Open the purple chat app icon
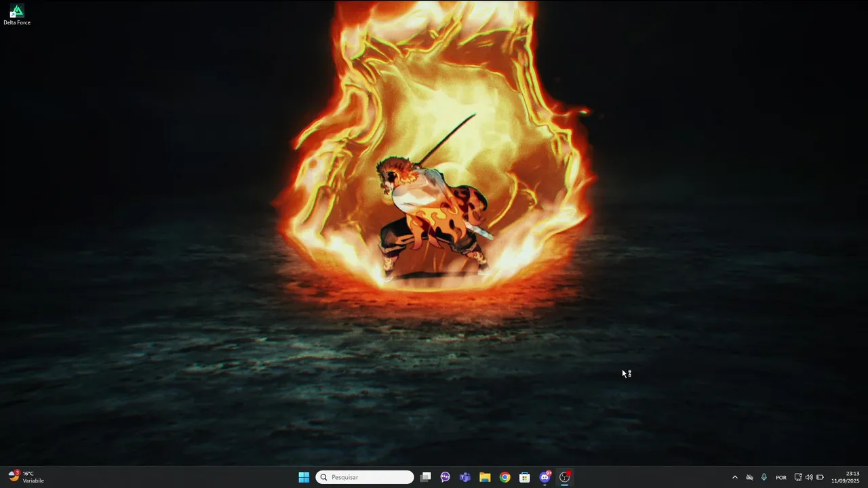The height and width of the screenshot is (488, 868). tap(445, 477)
